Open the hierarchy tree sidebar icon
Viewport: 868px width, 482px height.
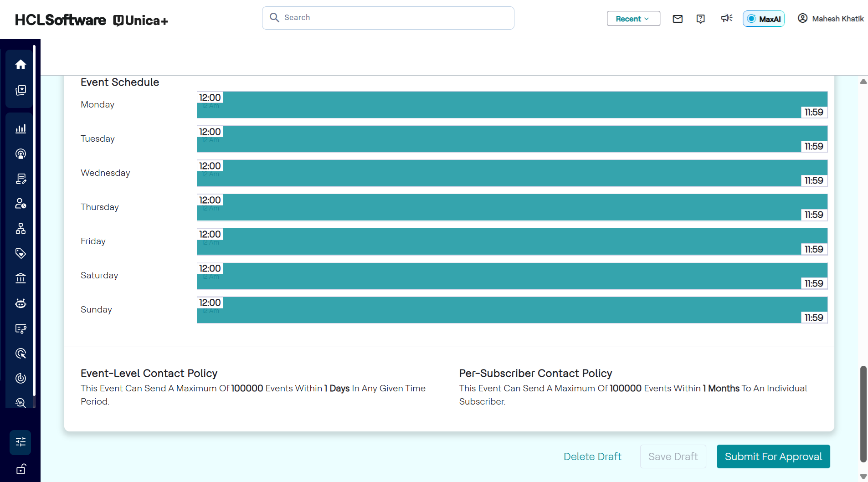(x=21, y=229)
